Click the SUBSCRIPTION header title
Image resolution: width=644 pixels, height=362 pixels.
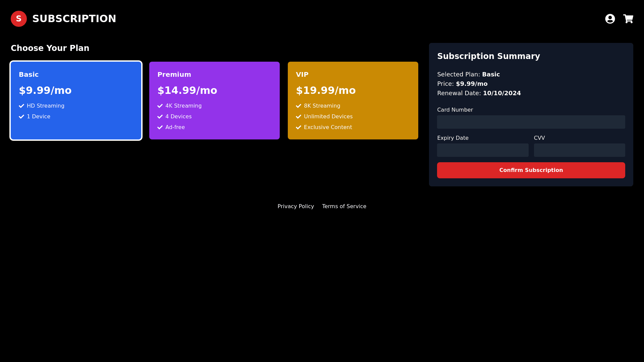tap(74, 19)
